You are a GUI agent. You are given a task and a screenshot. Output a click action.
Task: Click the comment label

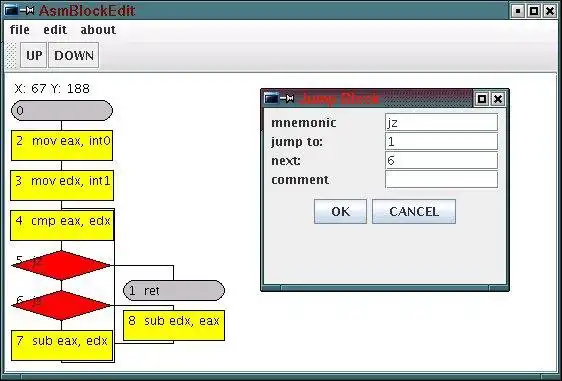(300, 180)
